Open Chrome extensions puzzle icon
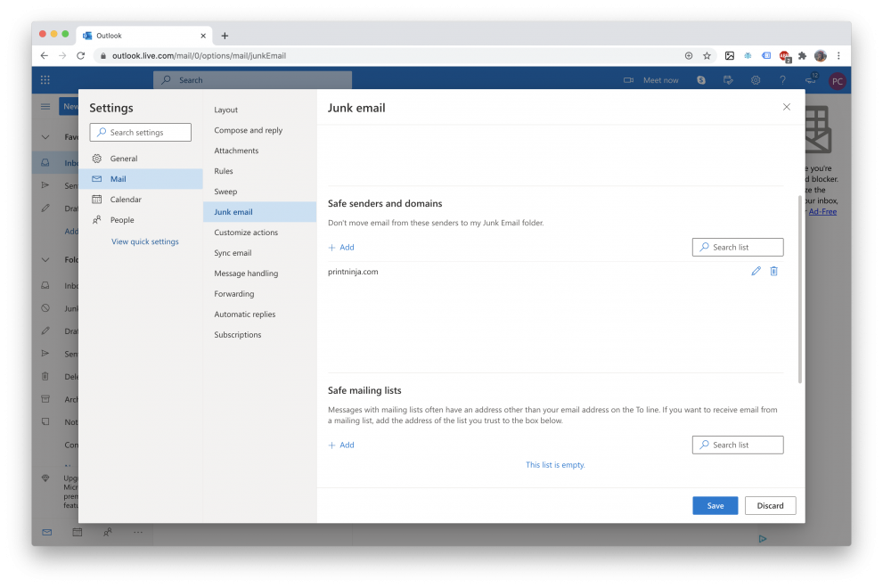Screen dimensions: 883x588 tap(802, 56)
